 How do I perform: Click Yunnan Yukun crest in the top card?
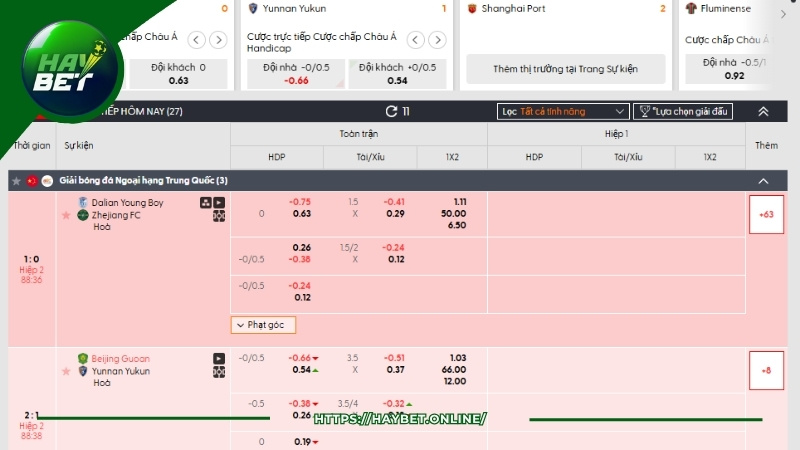click(253, 8)
